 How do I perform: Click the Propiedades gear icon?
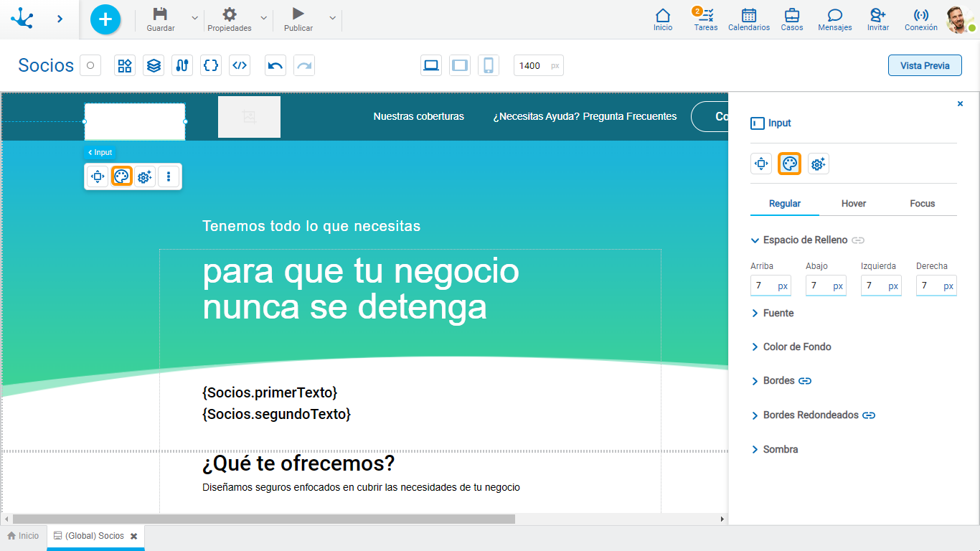click(230, 14)
